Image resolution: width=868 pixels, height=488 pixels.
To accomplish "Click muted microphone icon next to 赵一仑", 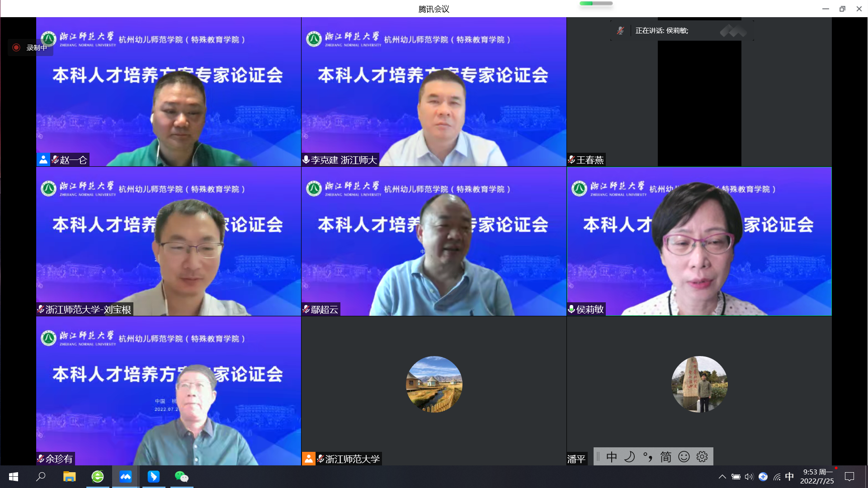I will 55,160.
